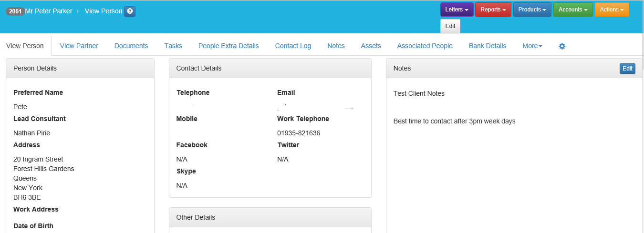
Task: Open the Products dropdown
Action: tap(532, 10)
